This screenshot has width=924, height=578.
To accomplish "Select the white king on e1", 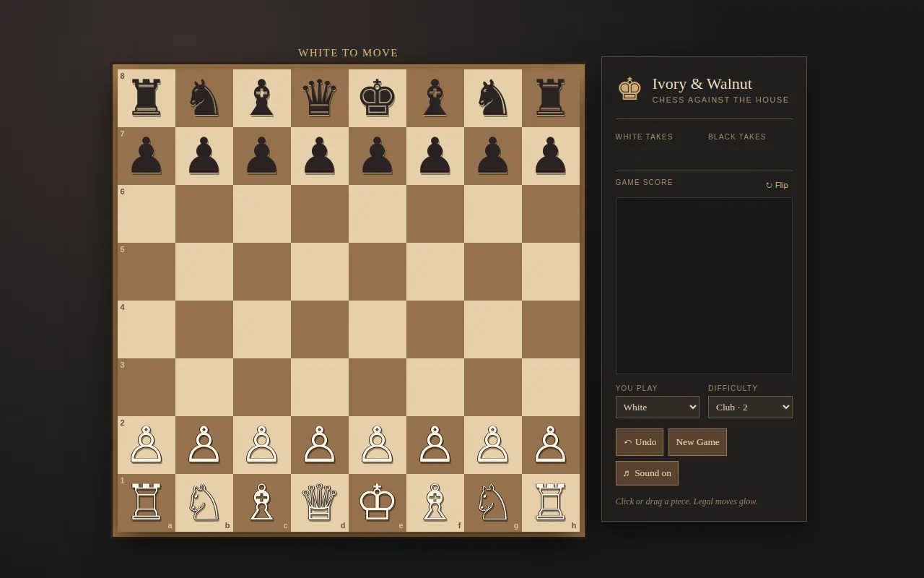I will click(x=378, y=503).
